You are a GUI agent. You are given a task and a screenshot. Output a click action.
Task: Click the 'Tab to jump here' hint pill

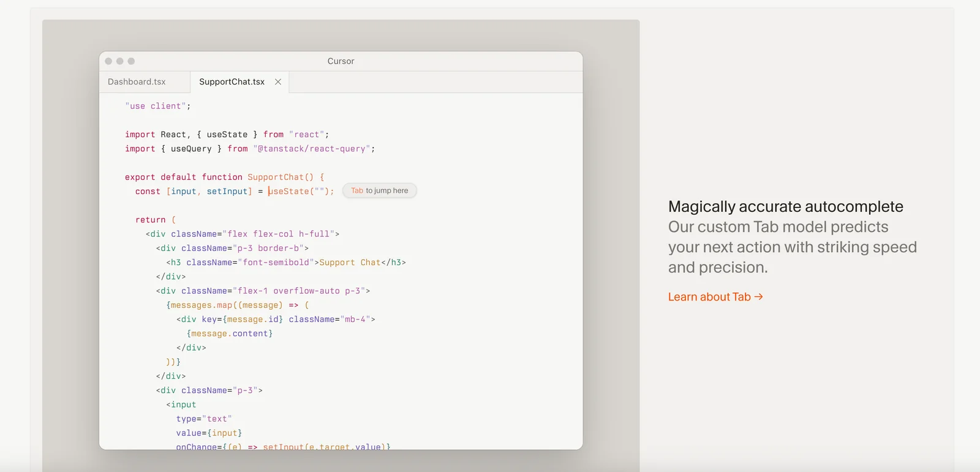pos(380,191)
